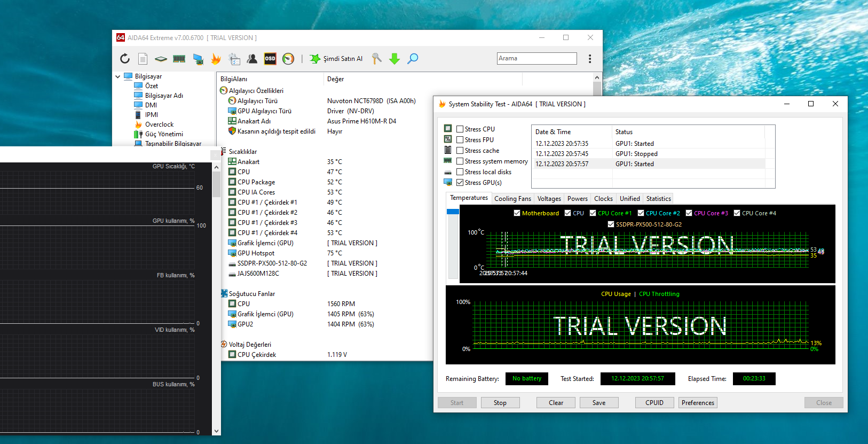The height and width of the screenshot is (444, 868).
Task: Click the Preferences button
Action: click(698, 403)
